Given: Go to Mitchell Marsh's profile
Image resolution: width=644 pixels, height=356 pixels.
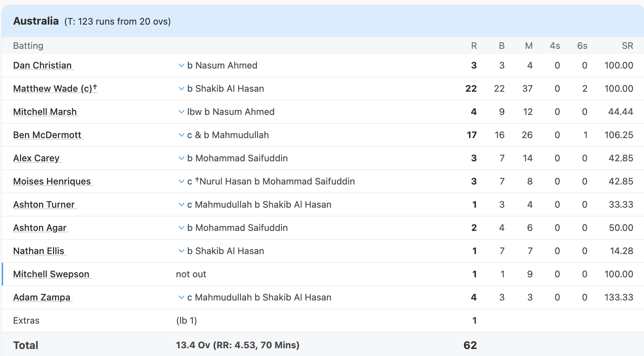Looking at the screenshot, I should [45, 112].
